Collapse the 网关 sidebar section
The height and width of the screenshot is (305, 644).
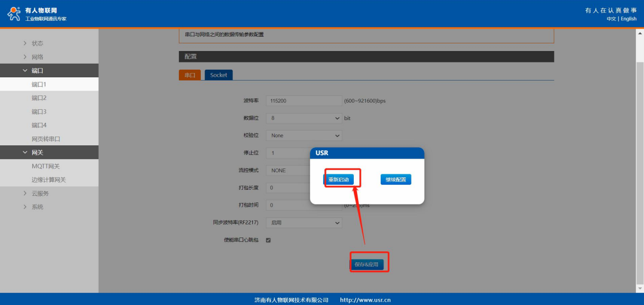[37, 152]
